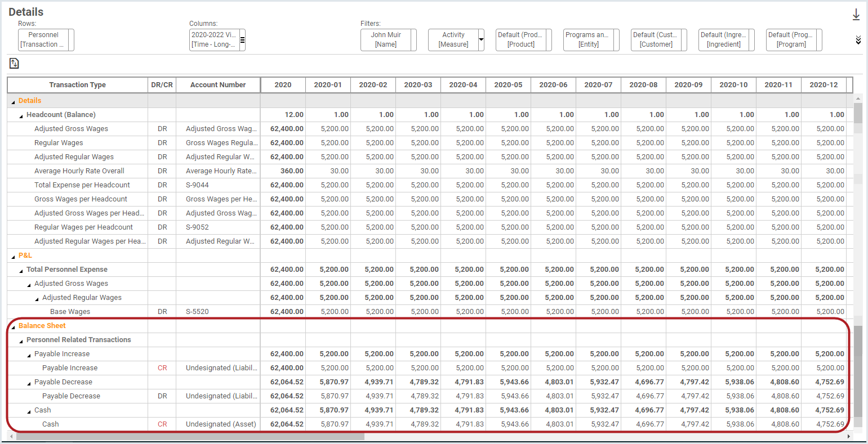This screenshot has height=444, width=868.
Task: Collapse the Headcount (Balance) node
Action: (x=21, y=115)
